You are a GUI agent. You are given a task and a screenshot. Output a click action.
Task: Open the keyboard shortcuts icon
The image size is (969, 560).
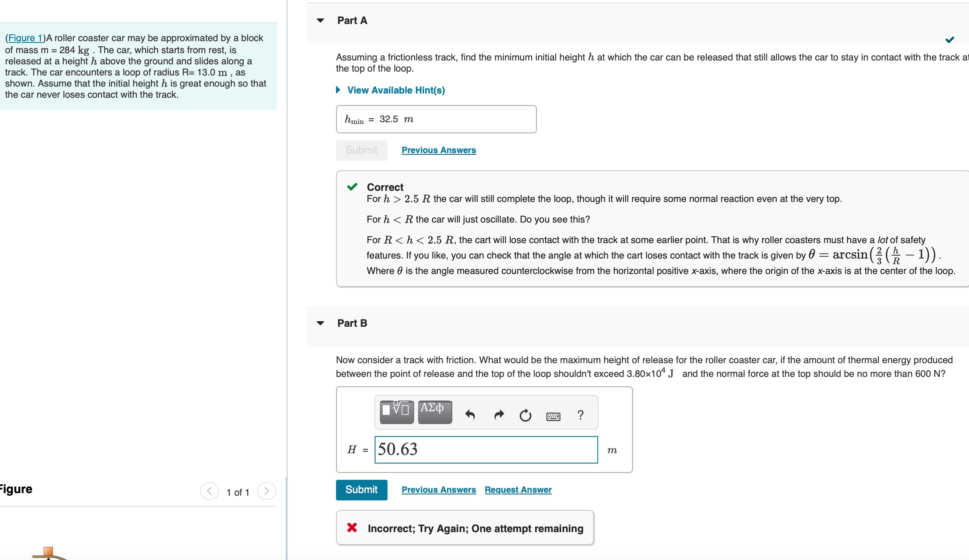pyautogui.click(x=553, y=416)
